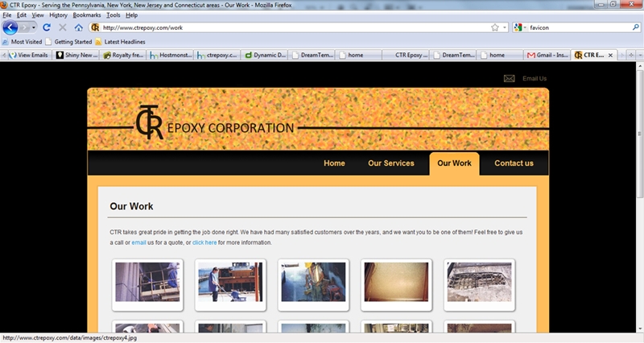Click the Getting Started bookmark
644x343 pixels.
coord(69,42)
